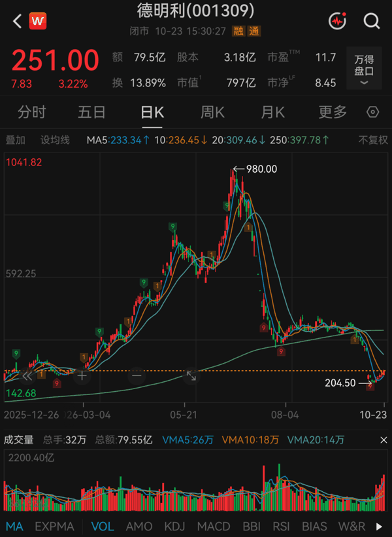Tap the 10-23 date axis label
Screen dimensions: 392x537
click(373, 415)
